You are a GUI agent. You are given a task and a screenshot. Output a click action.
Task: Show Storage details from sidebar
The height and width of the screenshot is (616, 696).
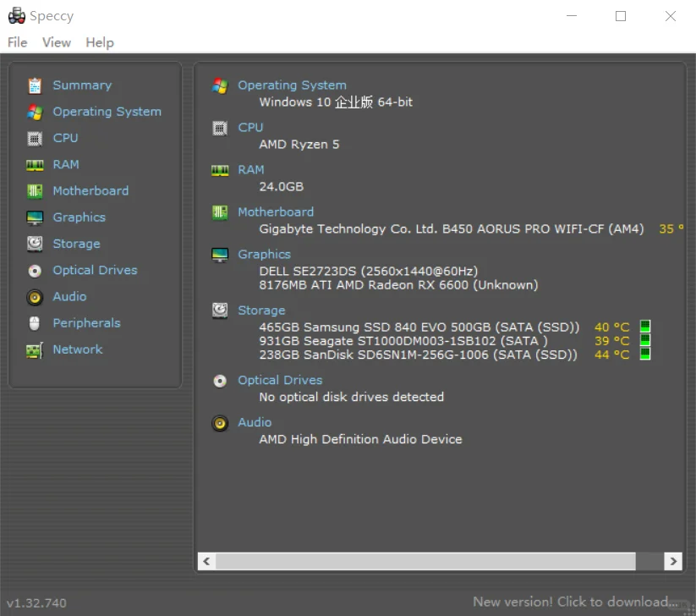click(76, 244)
